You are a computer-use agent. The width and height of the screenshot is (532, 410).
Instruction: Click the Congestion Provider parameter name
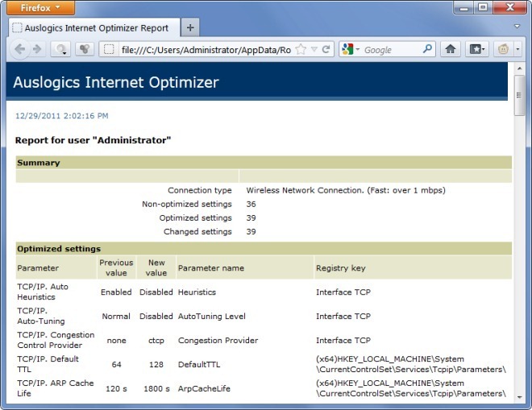tap(218, 340)
